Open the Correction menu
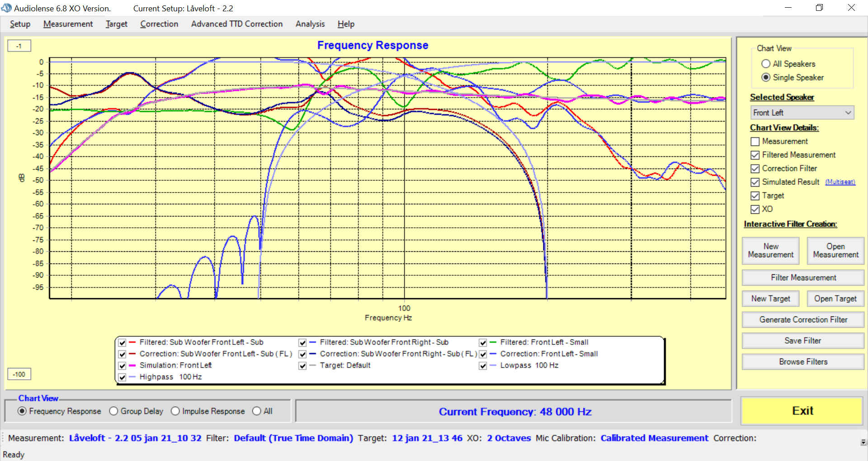This screenshot has height=461, width=868. pyautogui.click(x=159, y=24)
